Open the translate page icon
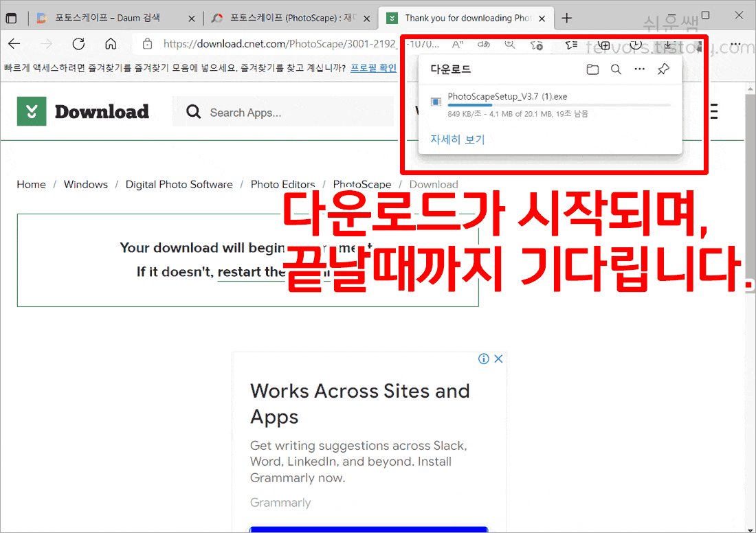 [x=484, y=45]
